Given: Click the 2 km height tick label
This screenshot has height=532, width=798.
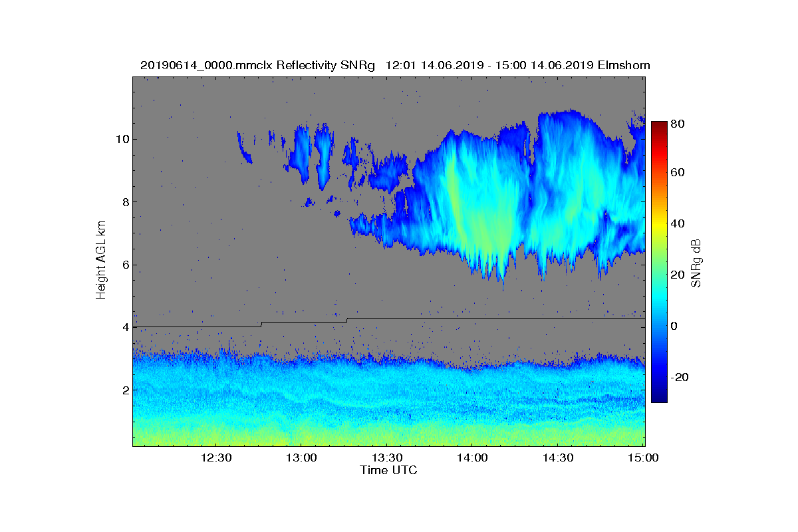Looking at the screenshot, I should pyautogui.click(x=125, y=390).
